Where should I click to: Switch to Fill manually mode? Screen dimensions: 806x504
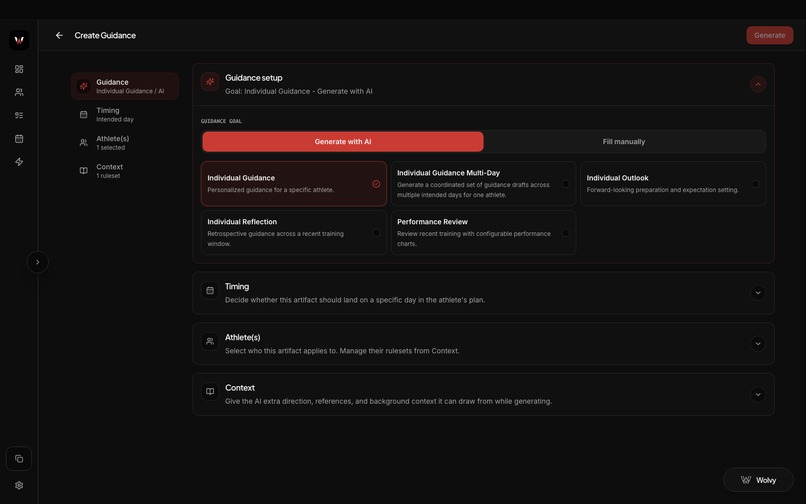tap(624, 141)
